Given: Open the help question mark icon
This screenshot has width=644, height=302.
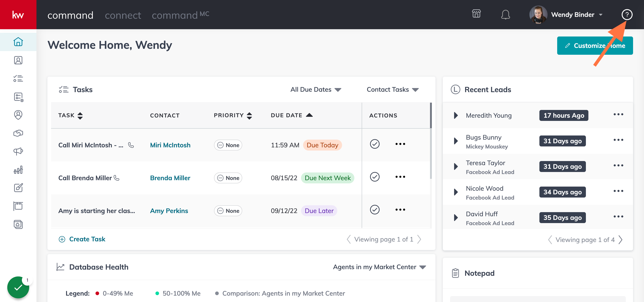Looking at the screenshot, I should click(627, 15).
